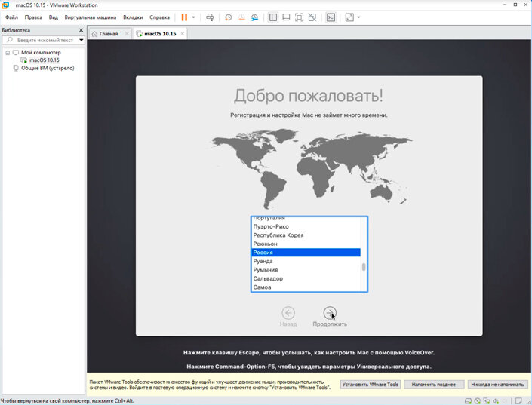Select Мой компьютер in the library
Viewport: 532px width, 405px height.
(41, 52)
